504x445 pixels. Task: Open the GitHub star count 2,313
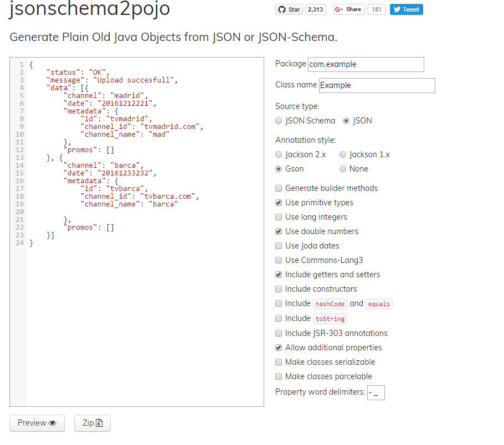point(316,9)
